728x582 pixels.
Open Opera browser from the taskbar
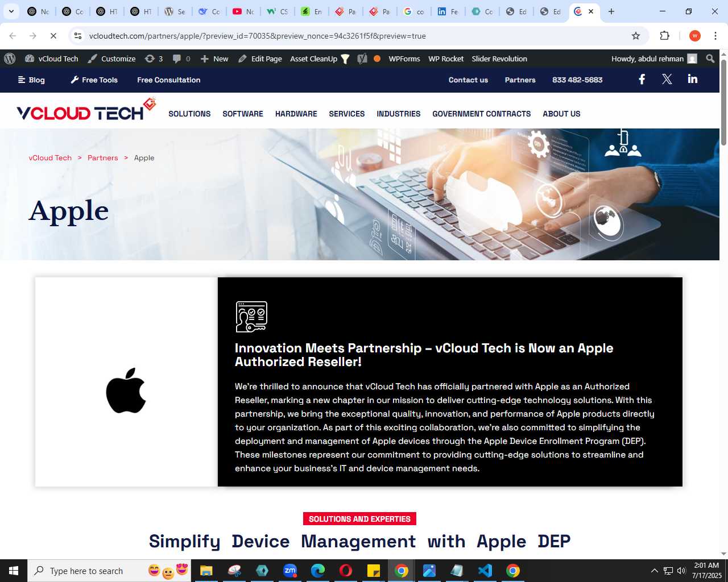[x=346, y=571]
